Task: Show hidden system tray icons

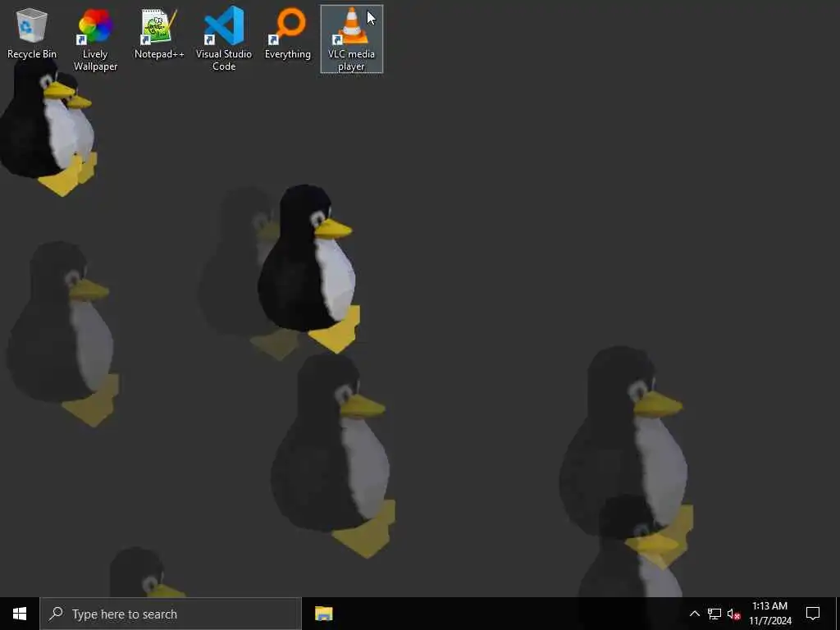Action: (694, 614)
